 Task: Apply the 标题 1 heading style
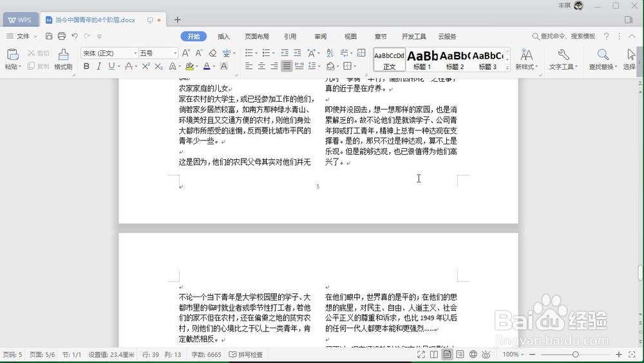(422, 59)
